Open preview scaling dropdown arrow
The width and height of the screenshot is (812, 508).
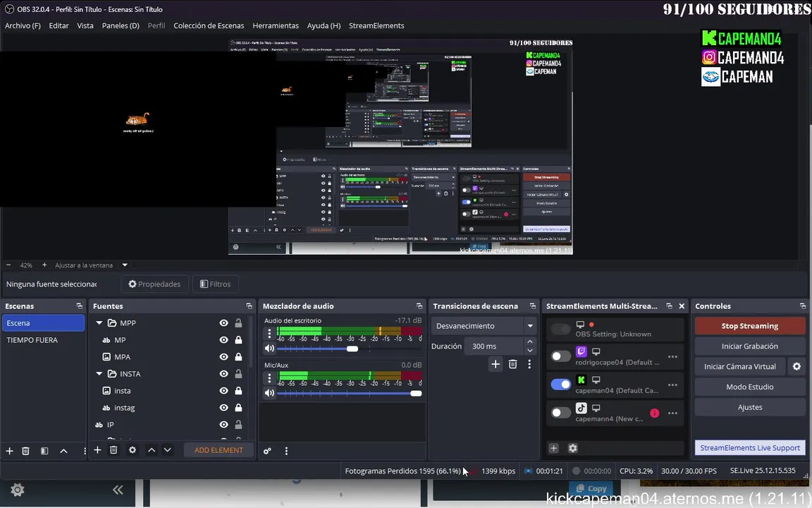(125, 265)
